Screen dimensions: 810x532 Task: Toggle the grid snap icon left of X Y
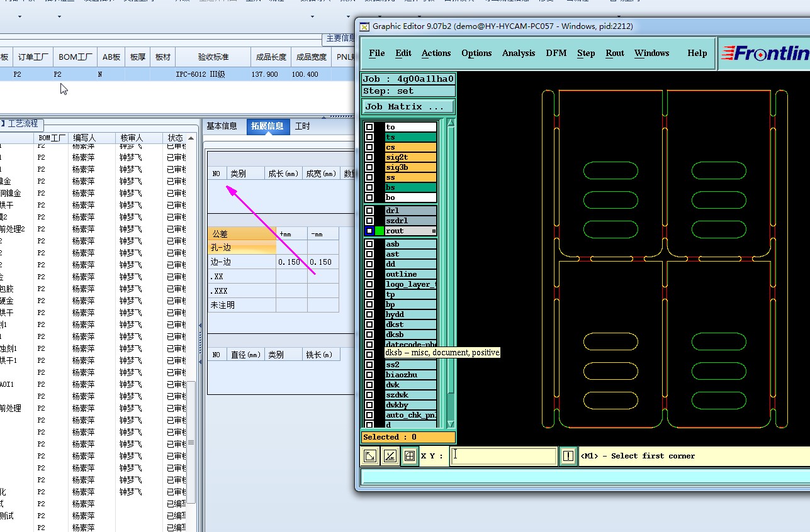click(x=410, y=456)
